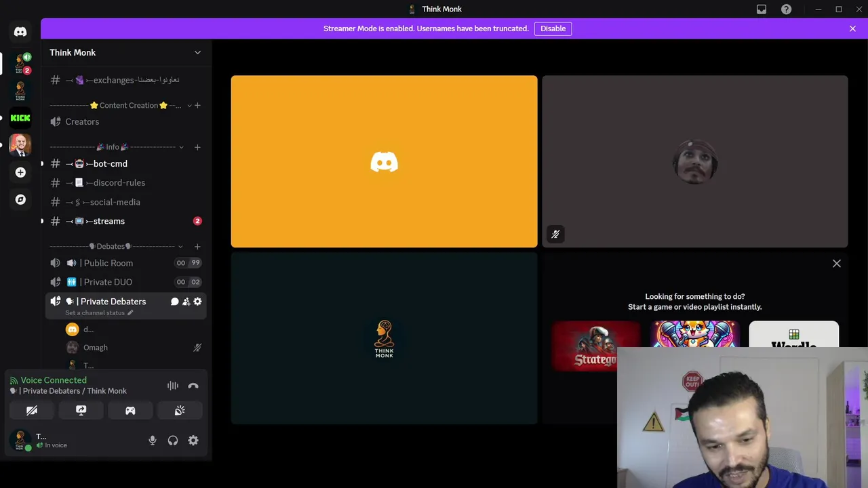Open the server icon with the red 2 badge
868x488 pixels.
(20, 63)
